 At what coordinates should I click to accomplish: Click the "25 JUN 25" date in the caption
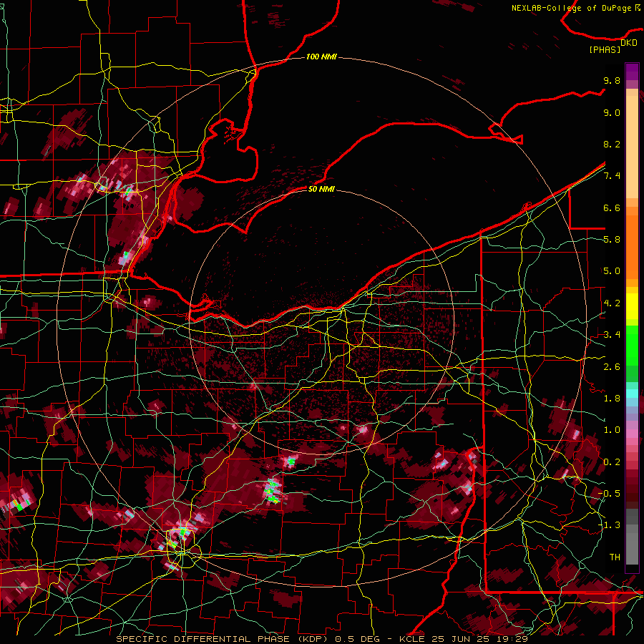click(x=459, y=639)
